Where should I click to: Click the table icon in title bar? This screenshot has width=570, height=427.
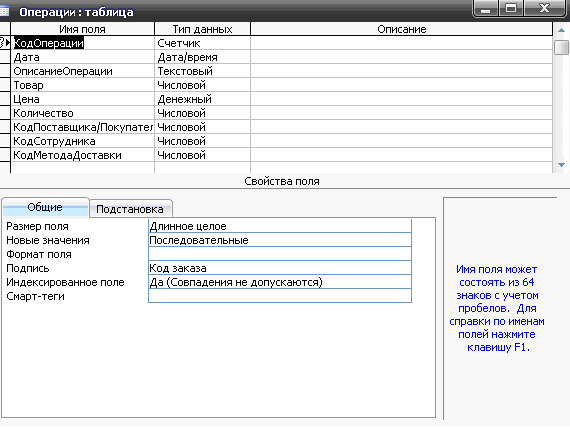tap(4, 11)
